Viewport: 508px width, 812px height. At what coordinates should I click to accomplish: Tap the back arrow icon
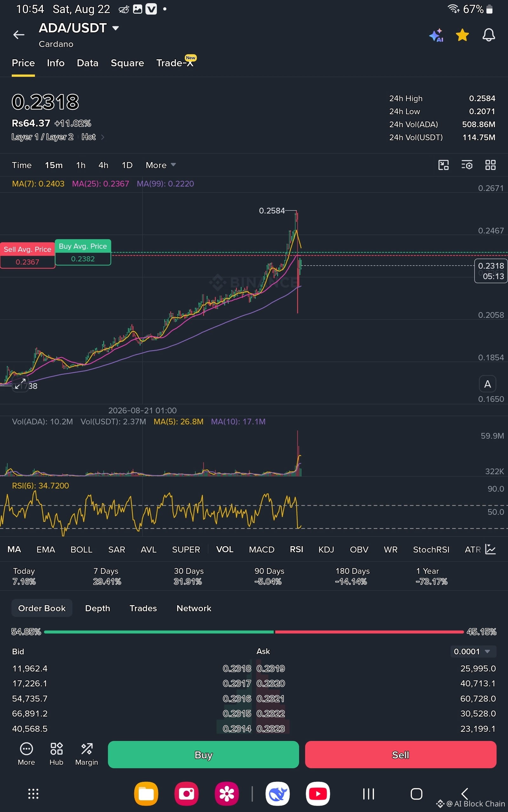click(x=19, y=35)
